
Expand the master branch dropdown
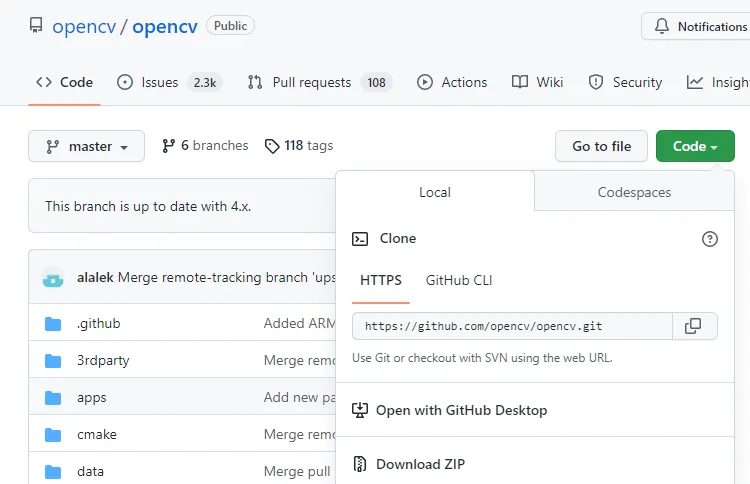(x=87, y=146)
